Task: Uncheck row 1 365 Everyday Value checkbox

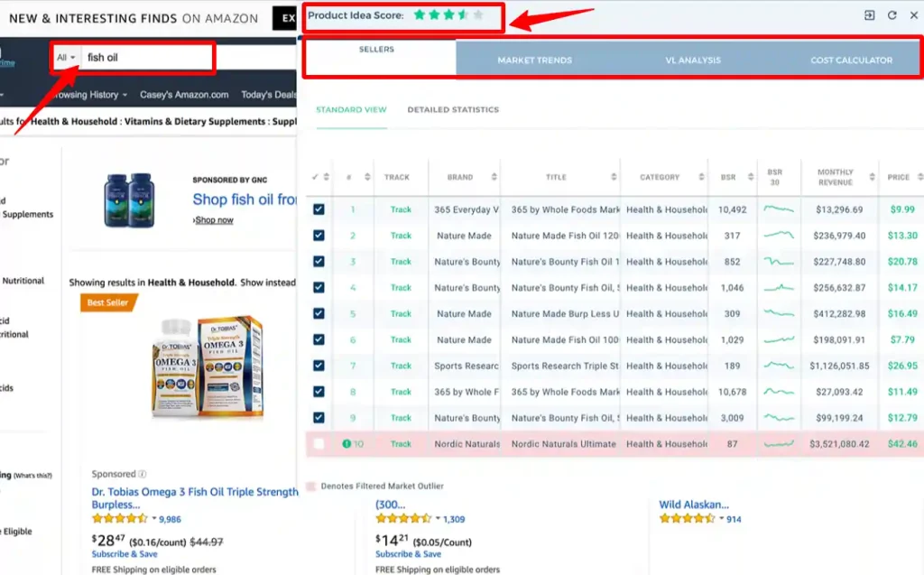Action: 319,209
